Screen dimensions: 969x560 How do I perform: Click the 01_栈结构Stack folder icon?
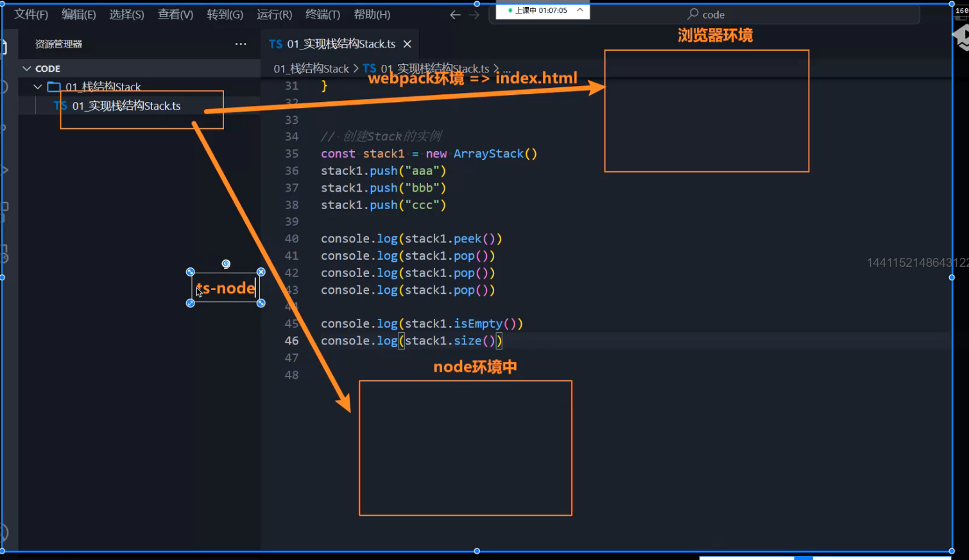[x=54, y=87]
